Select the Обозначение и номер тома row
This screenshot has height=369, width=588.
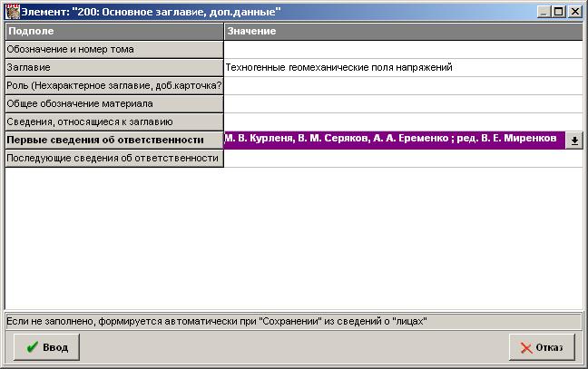coord(113,50)
